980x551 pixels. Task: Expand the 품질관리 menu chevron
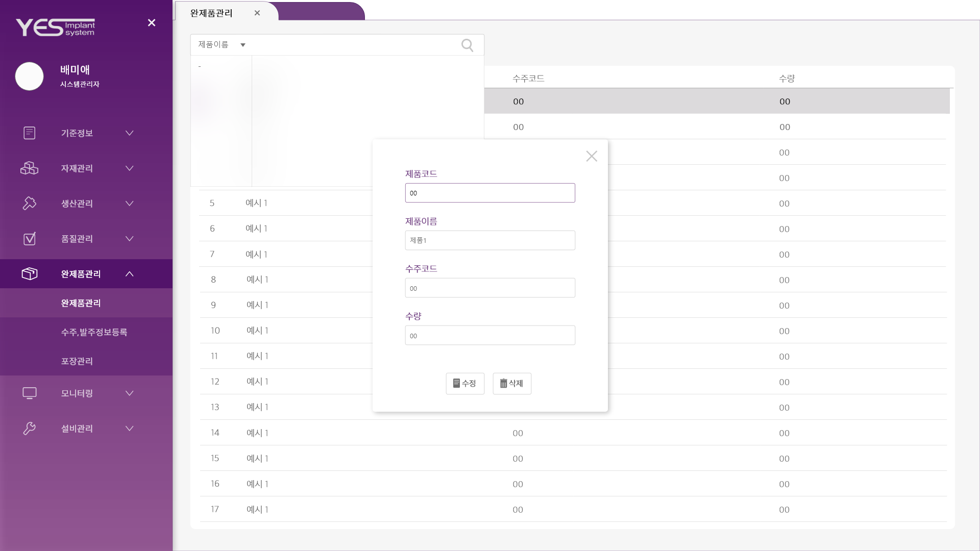[x=130, y=239]
